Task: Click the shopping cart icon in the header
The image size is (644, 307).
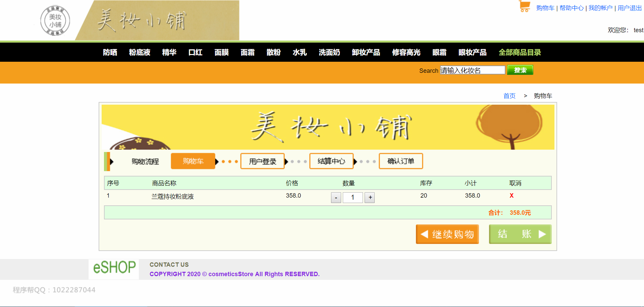Action: click(524, 6)
